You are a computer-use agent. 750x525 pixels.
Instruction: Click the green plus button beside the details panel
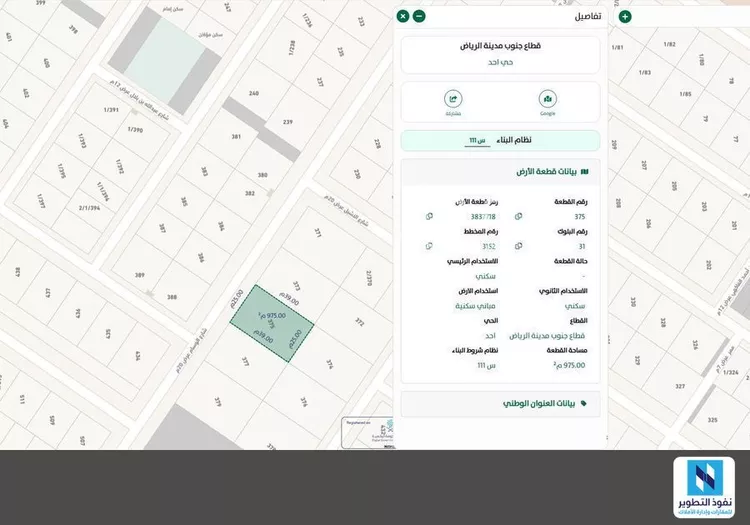(x=625, y=16)
